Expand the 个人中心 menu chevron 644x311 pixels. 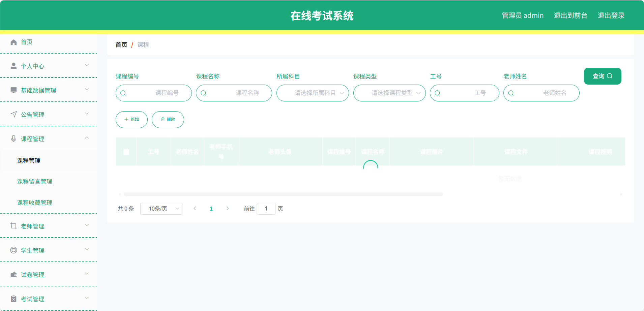[x=87, y=65]
